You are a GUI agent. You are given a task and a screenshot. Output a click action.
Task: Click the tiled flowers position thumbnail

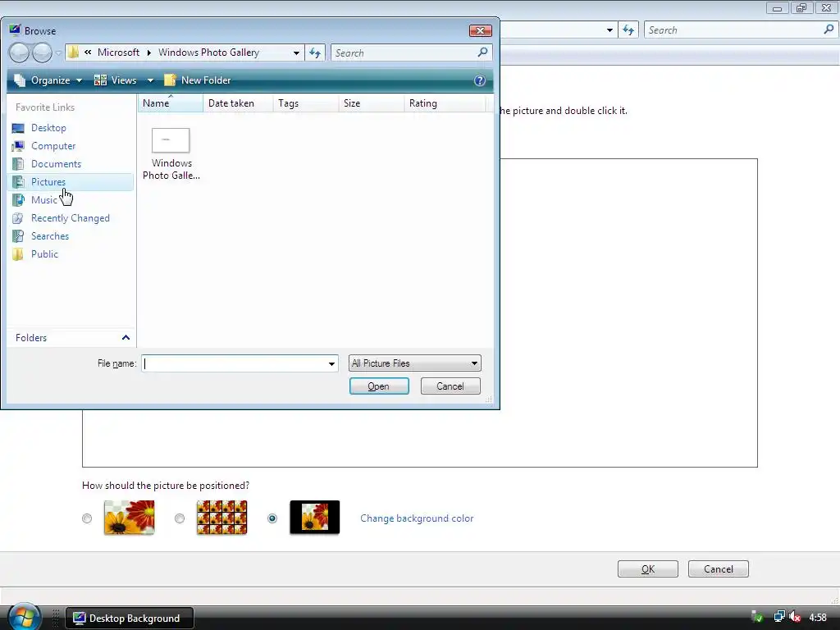coord(221,518)
